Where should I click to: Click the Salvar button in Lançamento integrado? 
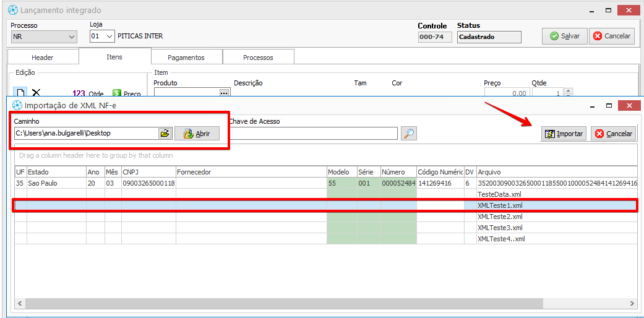(x=564, y=36)
